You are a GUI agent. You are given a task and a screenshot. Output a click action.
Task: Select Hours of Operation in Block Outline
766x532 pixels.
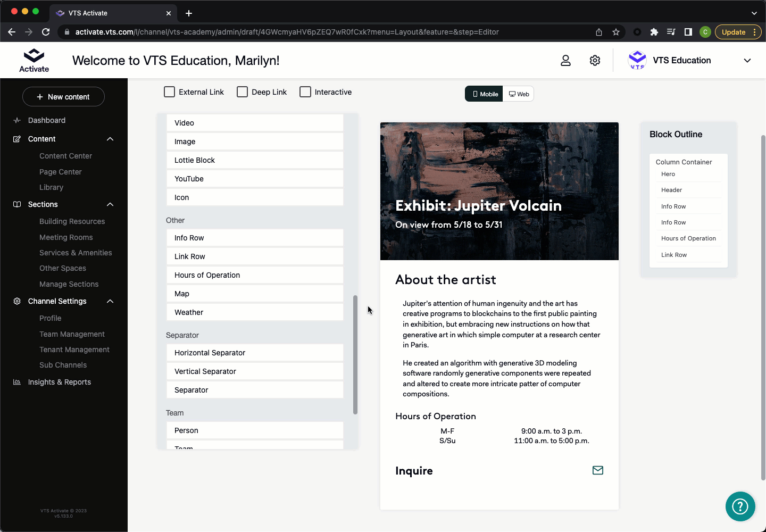click(x=688, y=238)
